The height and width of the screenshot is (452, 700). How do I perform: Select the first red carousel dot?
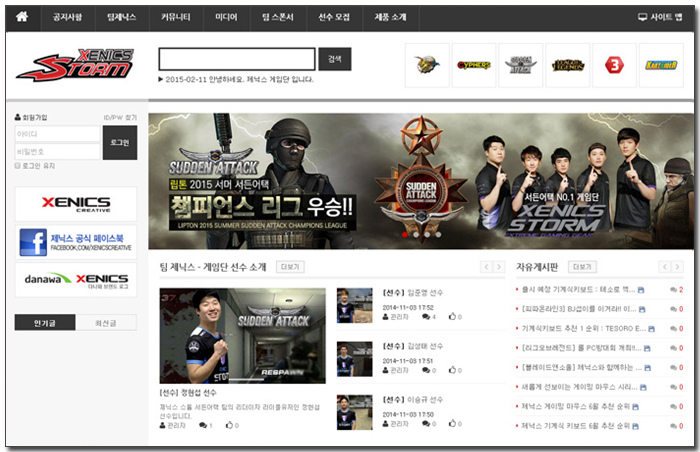point(405,234)
